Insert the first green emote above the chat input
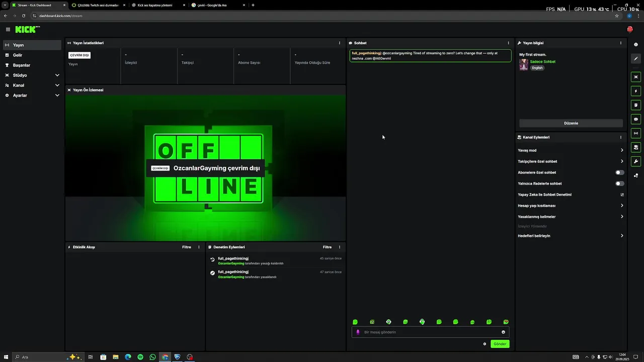 pos(355,322)
